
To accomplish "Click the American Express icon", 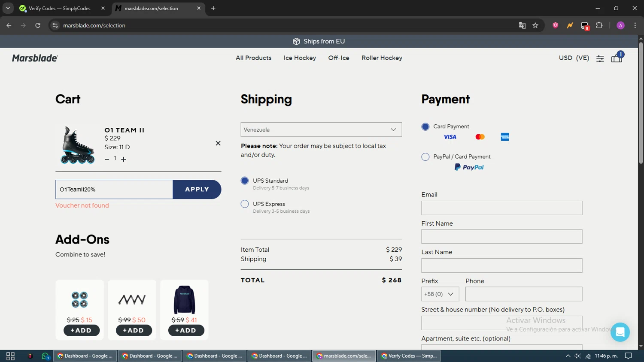I will [505, 137].
